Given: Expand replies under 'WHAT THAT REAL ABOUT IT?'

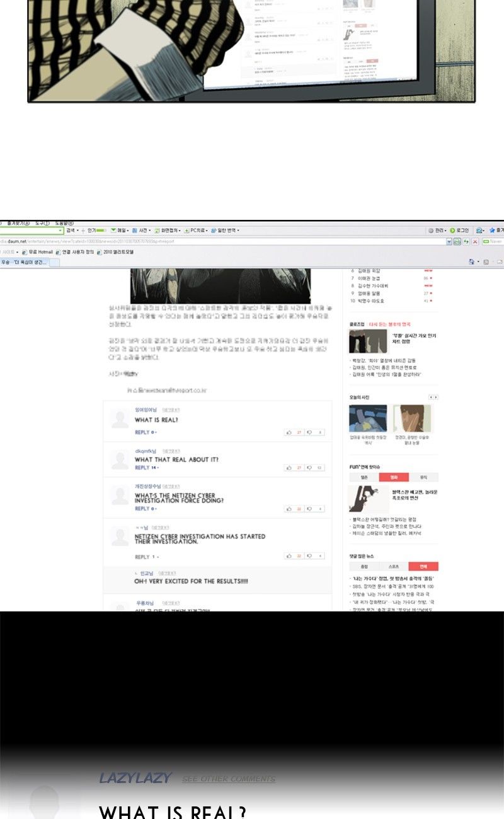Looking at the screenshot, I should (147, 467).
